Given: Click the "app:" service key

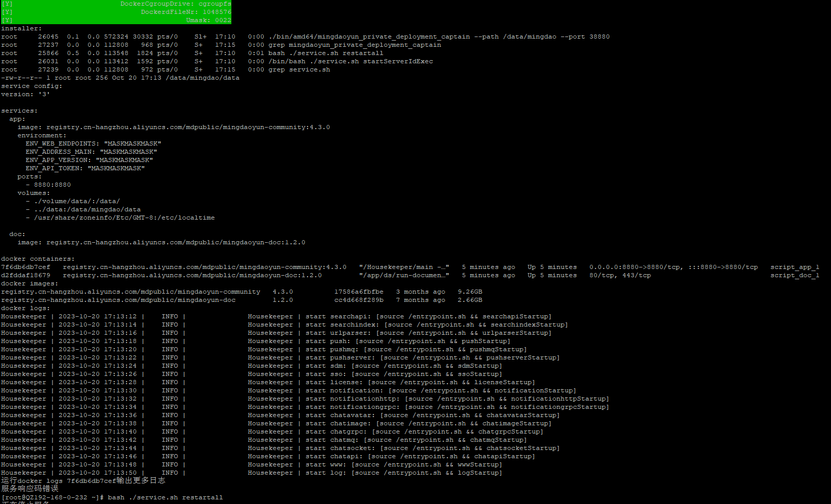Looking at the screenshot, I should pyautogui.click(x=17, y=119).
